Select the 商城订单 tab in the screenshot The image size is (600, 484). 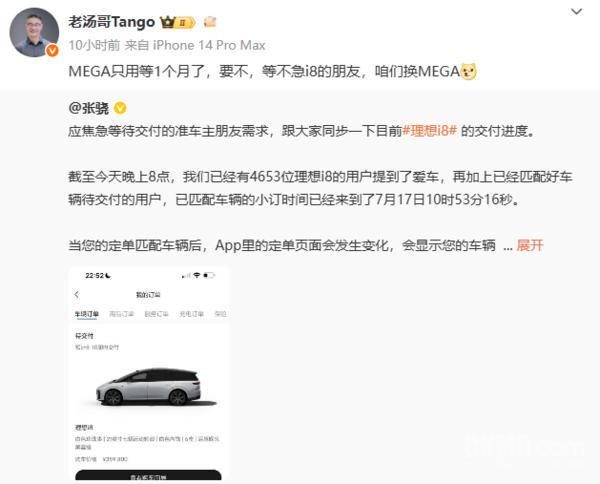coord(121,314)
